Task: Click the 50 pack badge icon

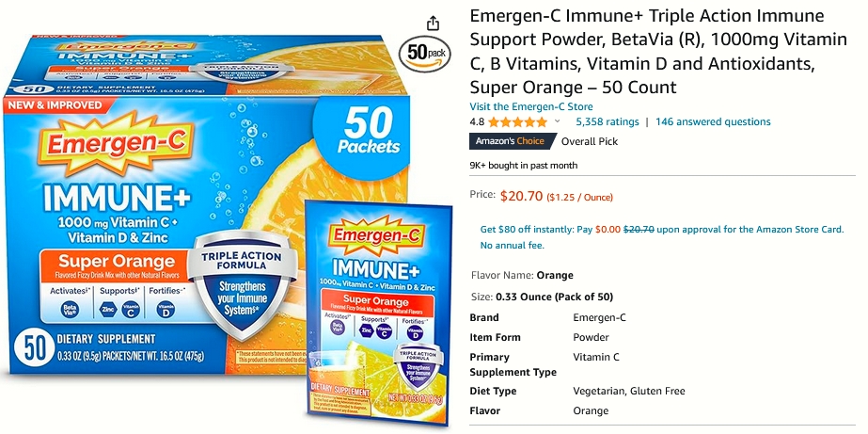Action: pyautogui.click(x=425, y=54)
